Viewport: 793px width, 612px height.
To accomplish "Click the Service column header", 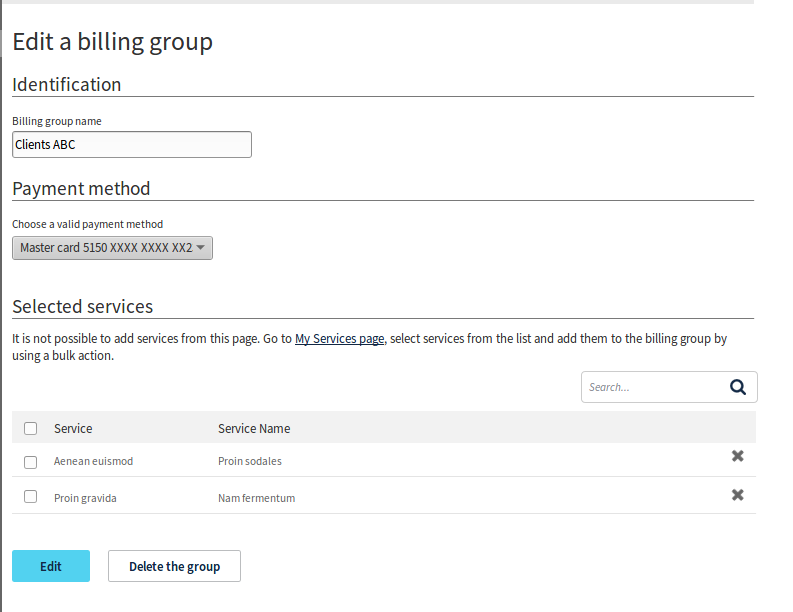I will [73, 428].
